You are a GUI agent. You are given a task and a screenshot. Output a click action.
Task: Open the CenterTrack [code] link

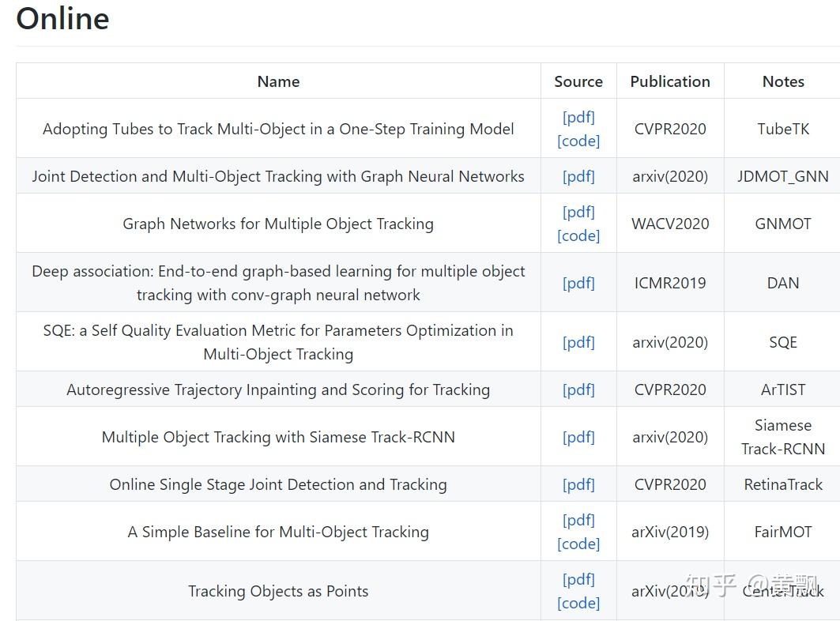pyautogui.click(x=578, y=603)
